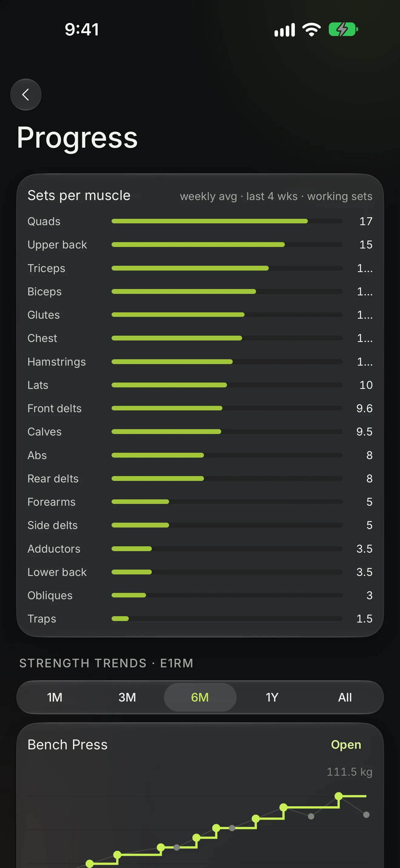Screen dimensions: 400x868
Task: Tap the last gray chart point
Action: [x=366, y=815]
